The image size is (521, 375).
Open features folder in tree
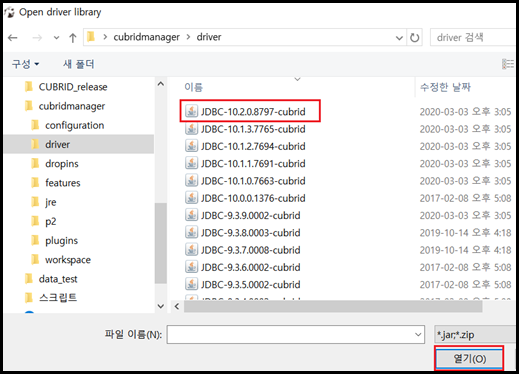[63, 183]
